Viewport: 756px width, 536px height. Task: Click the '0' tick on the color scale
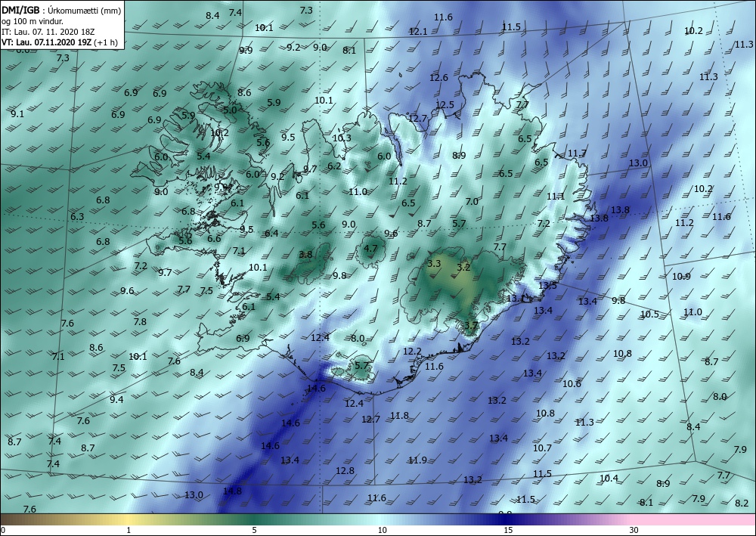3,531
